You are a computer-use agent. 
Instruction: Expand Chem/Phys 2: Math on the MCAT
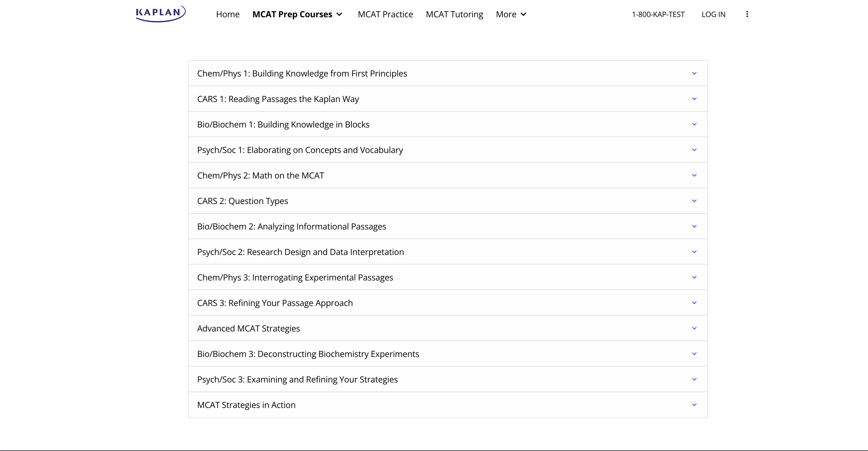(x=448, y=175)
